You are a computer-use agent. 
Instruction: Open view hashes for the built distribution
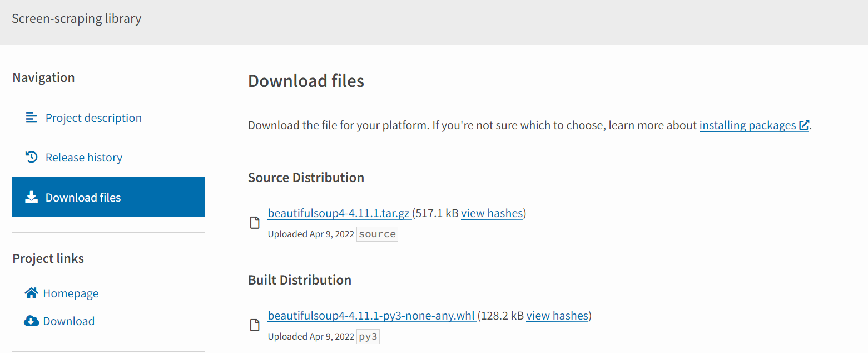point(557,315)
